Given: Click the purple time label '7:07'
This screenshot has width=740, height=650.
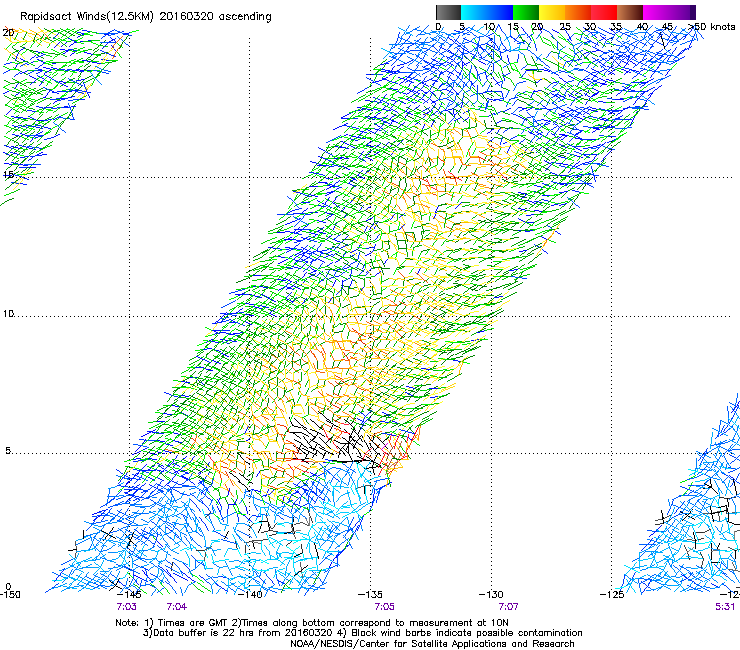Looking at the screenshot, I should [508, 607].
